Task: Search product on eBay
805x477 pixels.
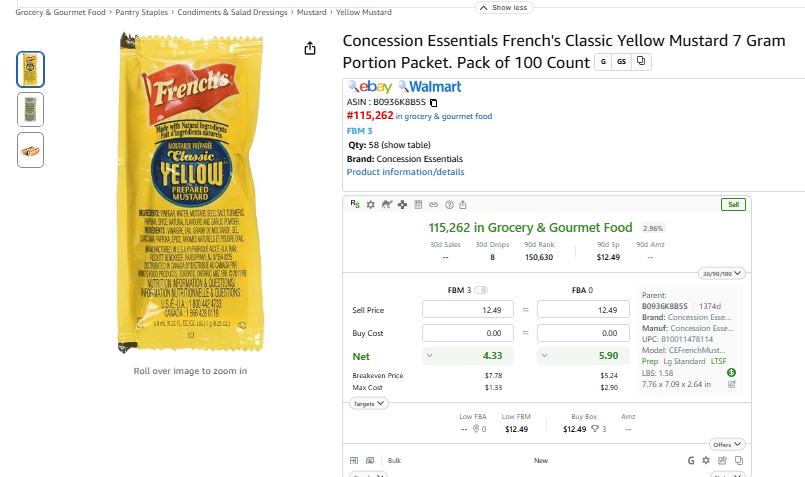Action: 370,87
